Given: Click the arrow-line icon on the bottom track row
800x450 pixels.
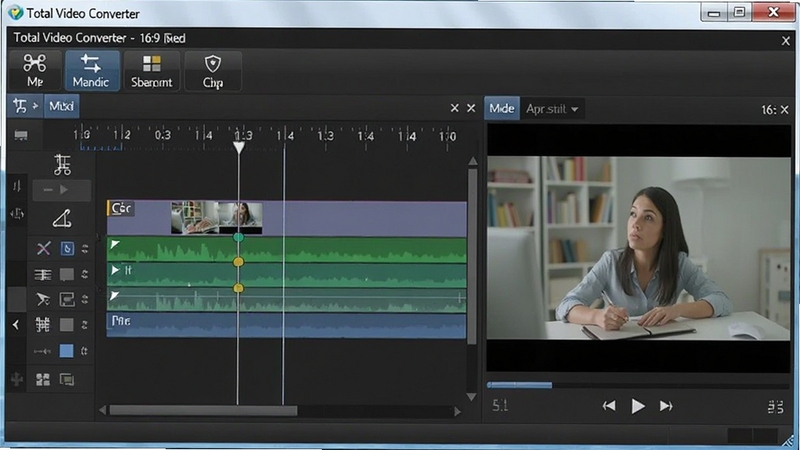Looking at the screenshot, I should coord(42,351).
